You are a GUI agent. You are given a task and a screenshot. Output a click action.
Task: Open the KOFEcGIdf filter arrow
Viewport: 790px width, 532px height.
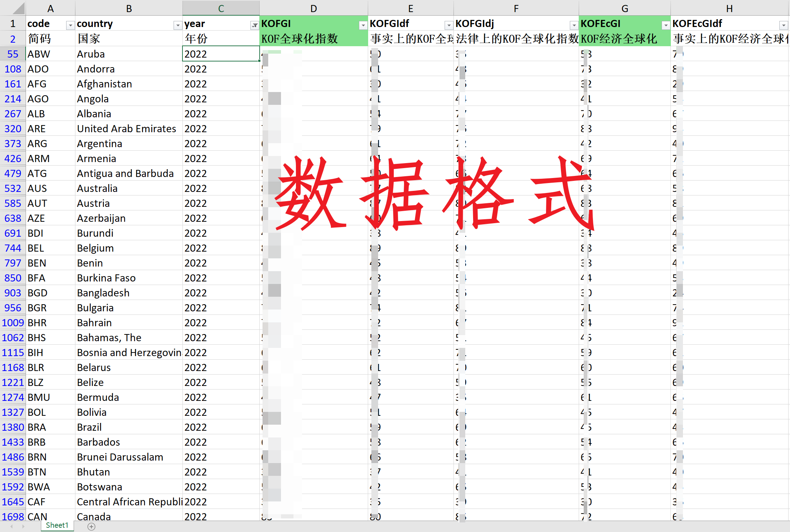coord(783,25)
